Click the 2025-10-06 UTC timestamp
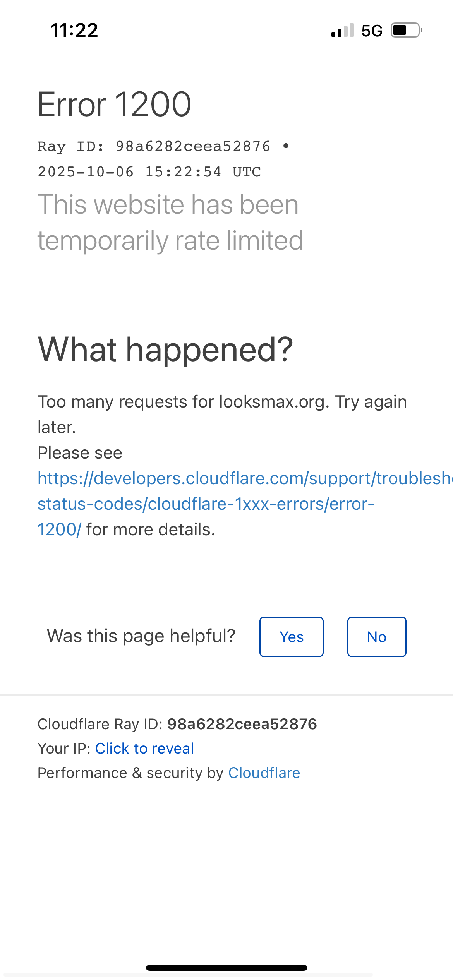Viewport: 453px width, 980px height. click(x=149, y=172)
